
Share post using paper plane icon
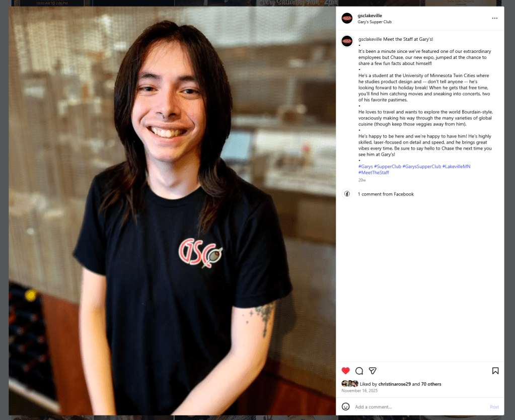pyautogui.click(x=373, y=371)
